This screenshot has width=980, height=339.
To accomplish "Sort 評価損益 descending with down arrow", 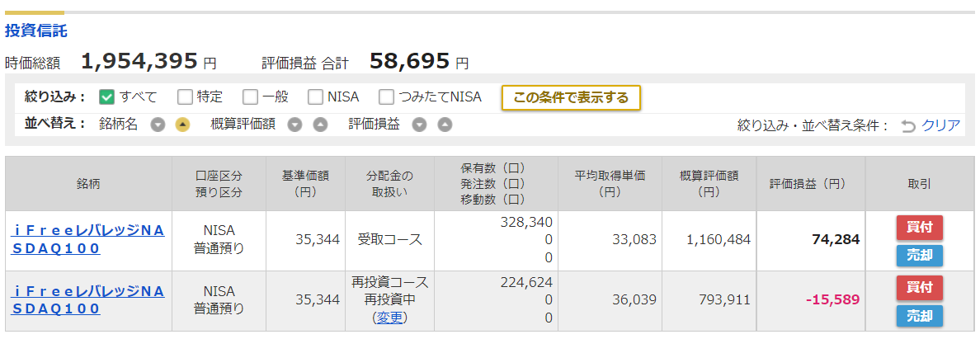I will pos(419,125).
